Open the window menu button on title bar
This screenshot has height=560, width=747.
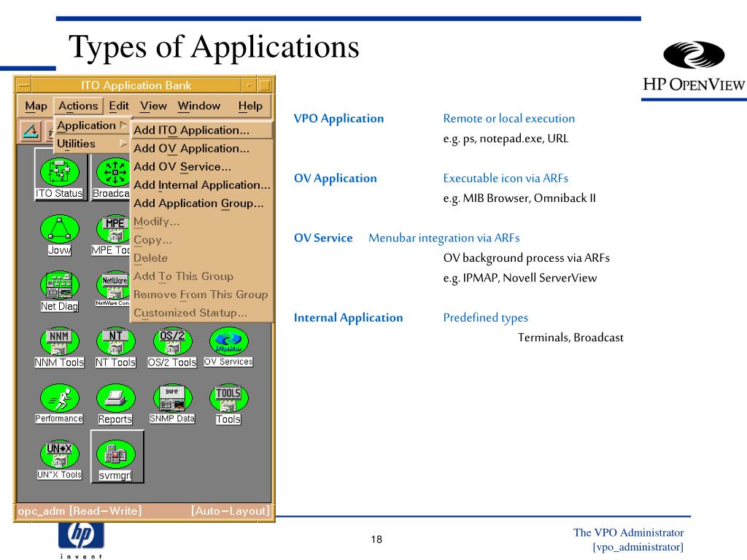point(23,85)
